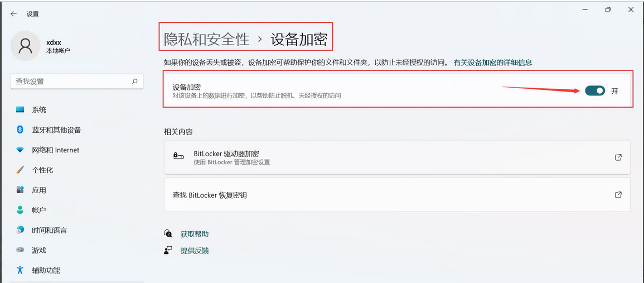The height and width of the screenshot is (283, 644).
Task: Turn off the 设备加密 toggle switch
Action: pos(594,91)
